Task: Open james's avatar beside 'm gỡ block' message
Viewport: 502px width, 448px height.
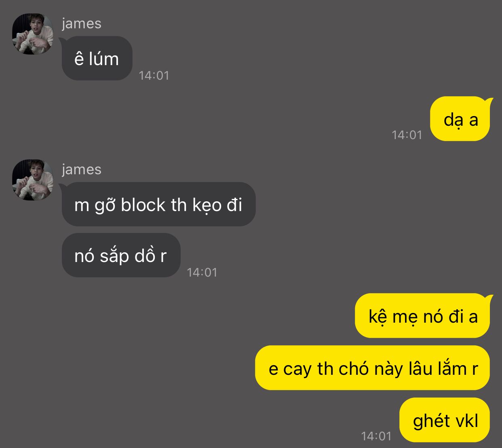Action: 33,180
